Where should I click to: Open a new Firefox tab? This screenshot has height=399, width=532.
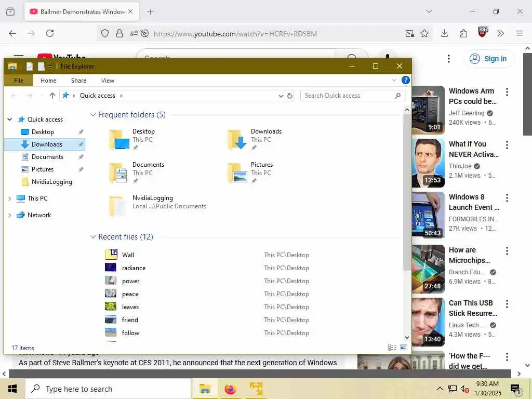click(x=151, y=11)
